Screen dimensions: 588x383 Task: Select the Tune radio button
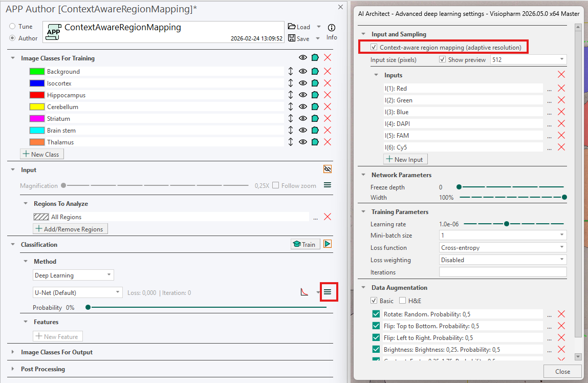coord(12,27)
